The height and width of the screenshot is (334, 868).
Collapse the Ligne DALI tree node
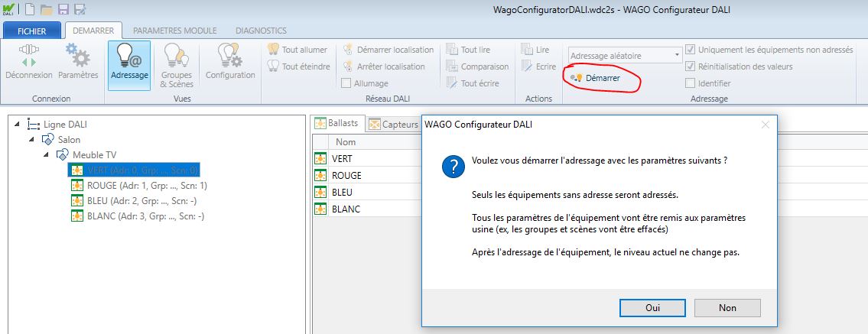pos(17,125)
